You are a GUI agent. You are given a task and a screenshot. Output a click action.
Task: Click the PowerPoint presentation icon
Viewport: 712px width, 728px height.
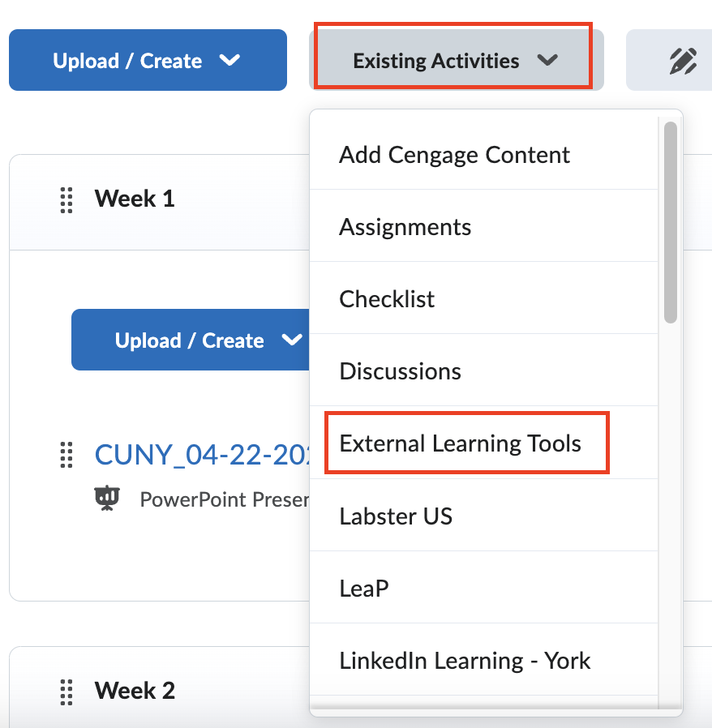point(108,498)
